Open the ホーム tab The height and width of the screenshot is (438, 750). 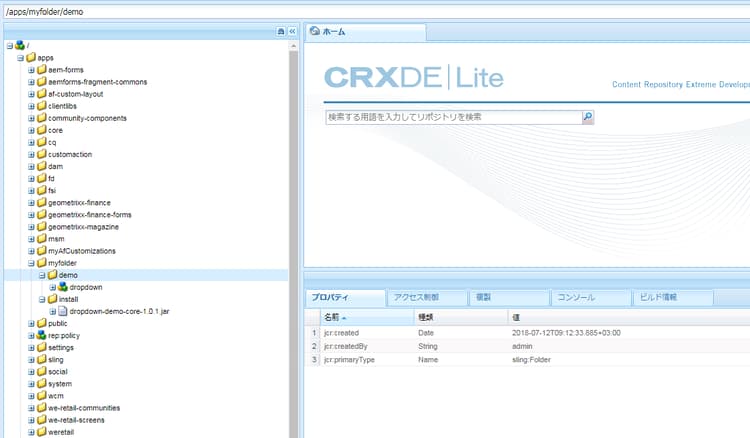click(x=365, y=32)
